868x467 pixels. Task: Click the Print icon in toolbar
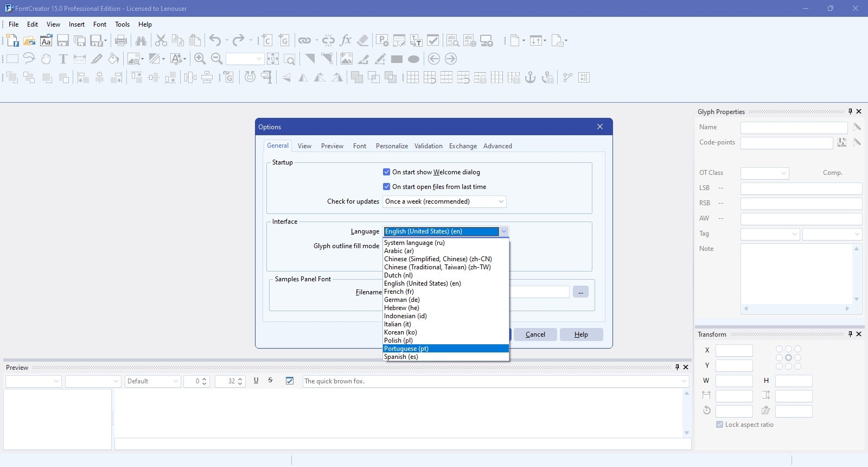point(121,41)
